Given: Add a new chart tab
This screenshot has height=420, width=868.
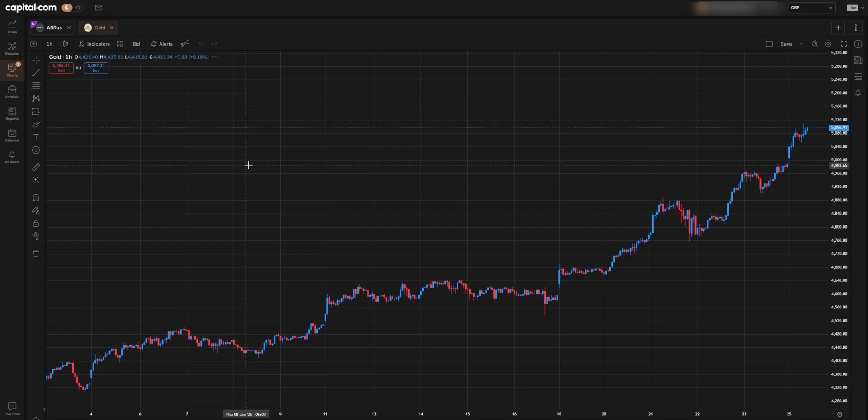Looking at the screenshot, I should point(838,28).
